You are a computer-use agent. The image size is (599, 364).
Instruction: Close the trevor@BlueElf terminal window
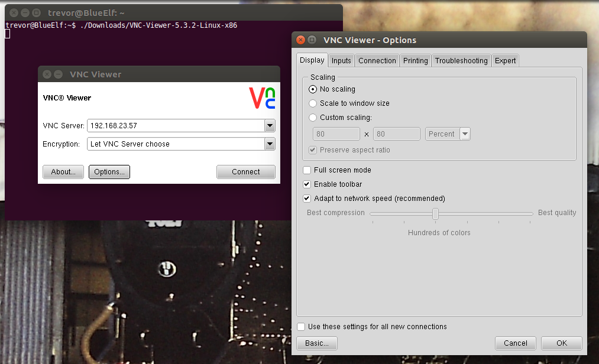click(14, 12)
